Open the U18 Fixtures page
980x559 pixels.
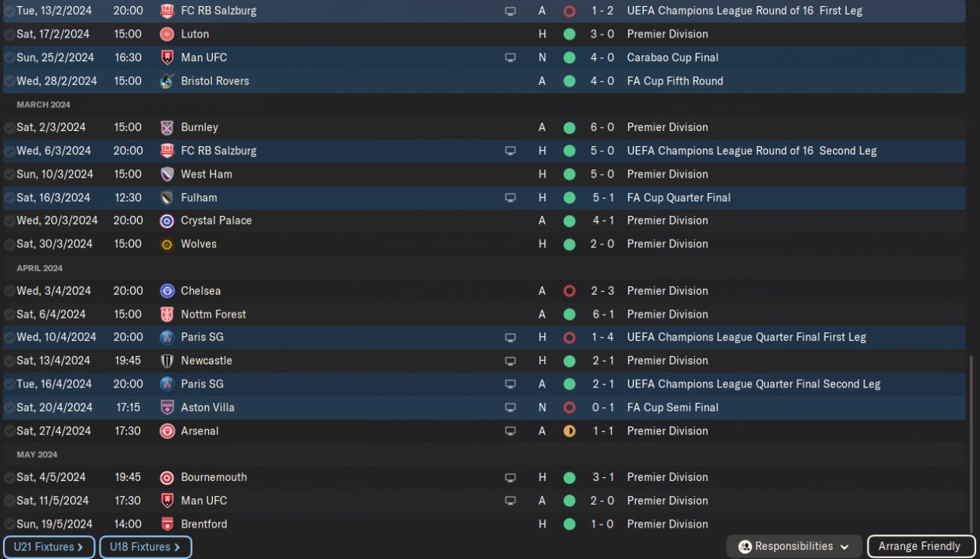(x=145, y=548)
